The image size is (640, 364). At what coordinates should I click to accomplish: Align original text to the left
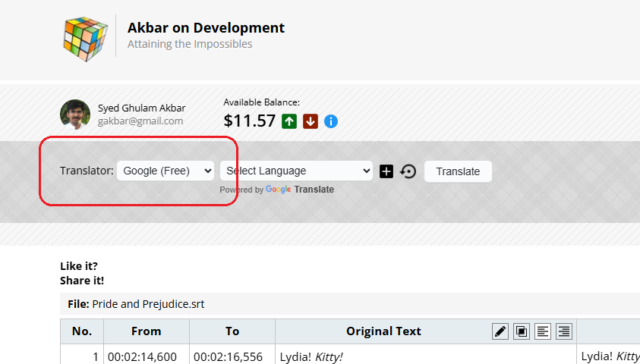(x=543, y=331)
